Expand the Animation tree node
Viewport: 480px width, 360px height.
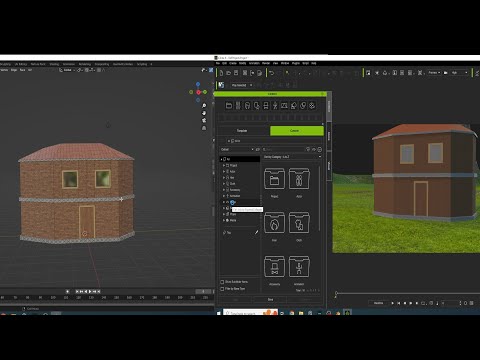pyautogui.click(x=224, y=196)
